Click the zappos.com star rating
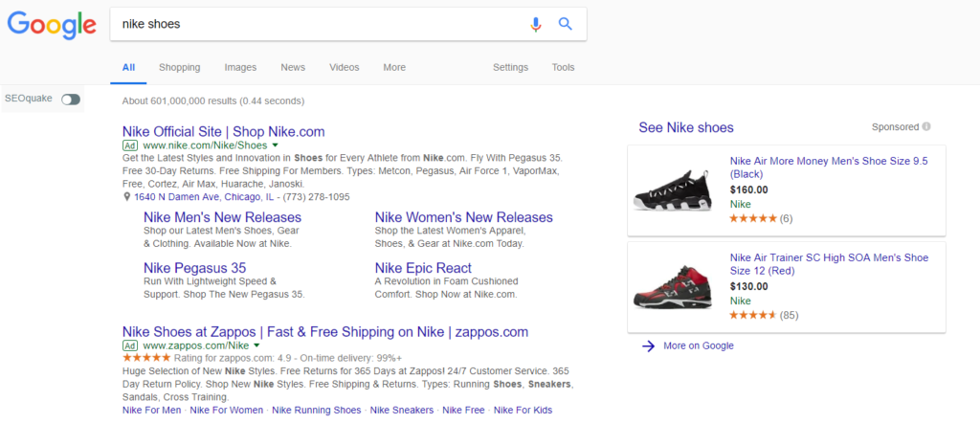 click(x=146, y=358)
